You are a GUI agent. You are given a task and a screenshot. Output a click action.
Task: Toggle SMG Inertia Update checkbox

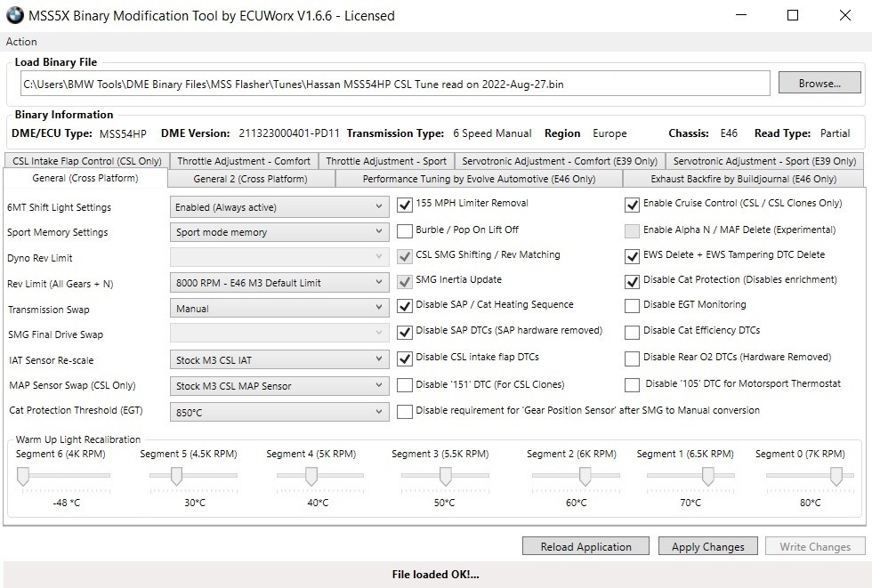405,282
